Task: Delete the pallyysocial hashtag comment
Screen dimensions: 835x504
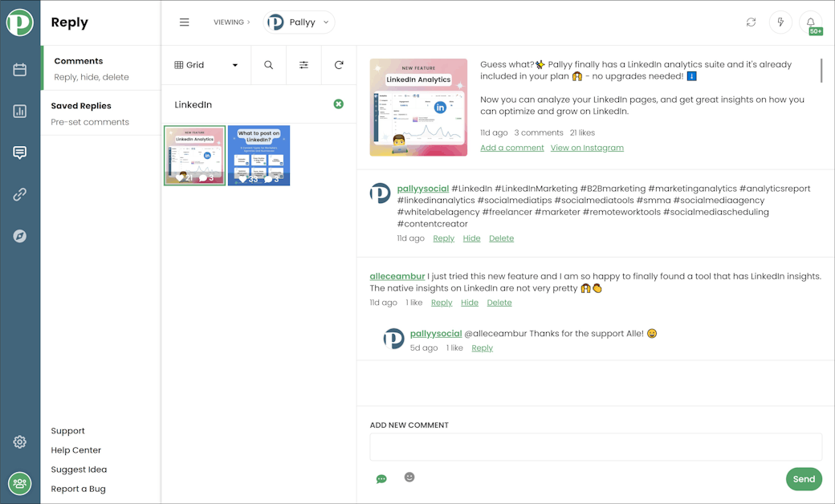Action: tap(502, 238)
